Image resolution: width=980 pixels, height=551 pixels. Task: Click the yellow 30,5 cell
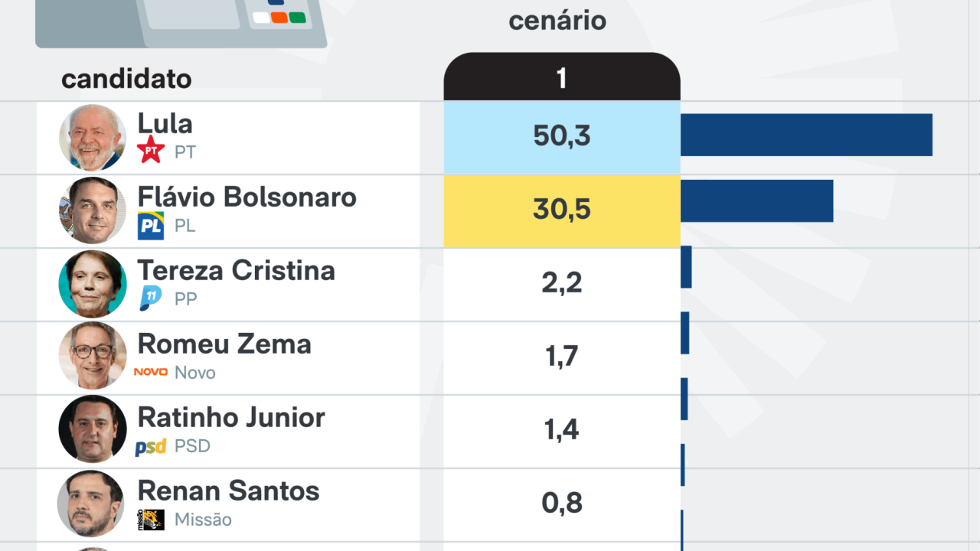coord(562,210)
